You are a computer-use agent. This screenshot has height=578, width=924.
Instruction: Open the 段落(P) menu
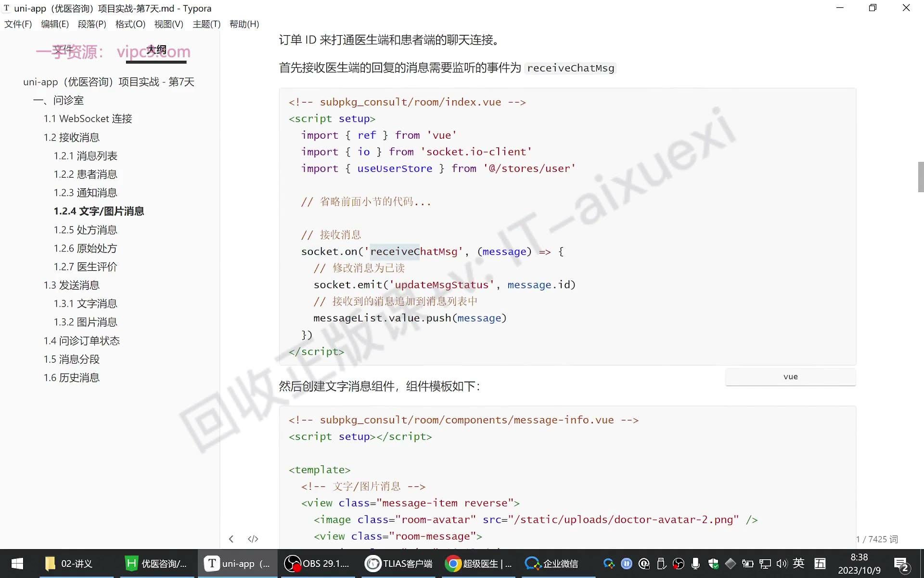tap(92, 24)
